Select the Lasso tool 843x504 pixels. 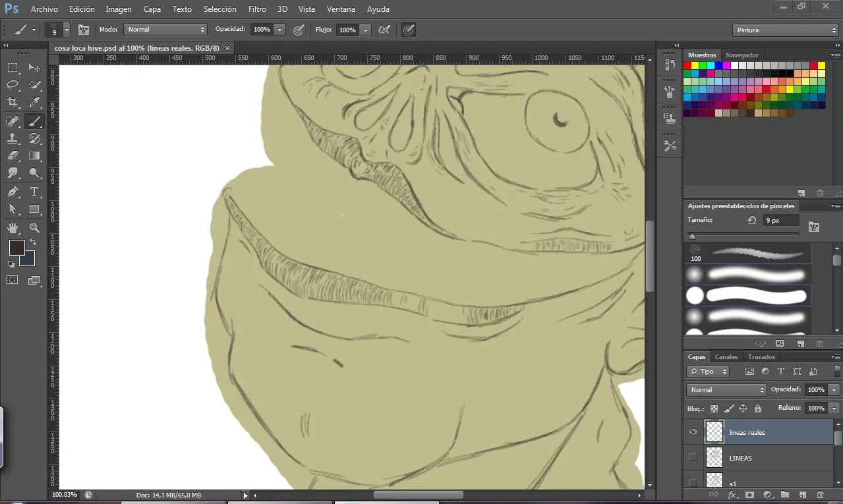tap(13, 85)
